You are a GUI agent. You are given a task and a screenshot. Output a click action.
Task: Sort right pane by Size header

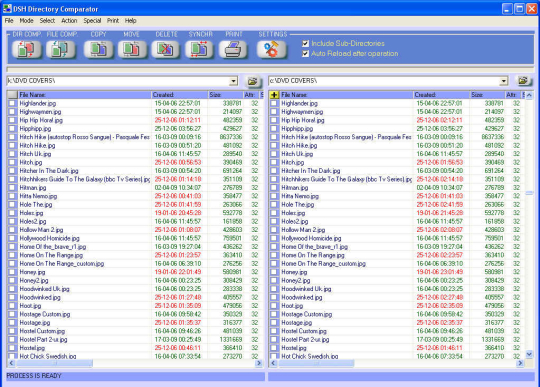click(487, 95)
